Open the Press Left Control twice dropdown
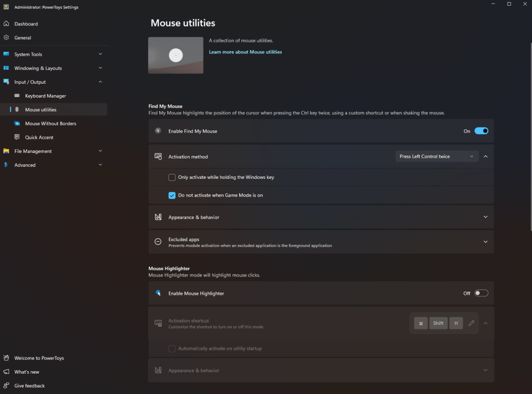The width and height of the screenshot is (532, 394). pyautogui.click(x=436, y=156)
